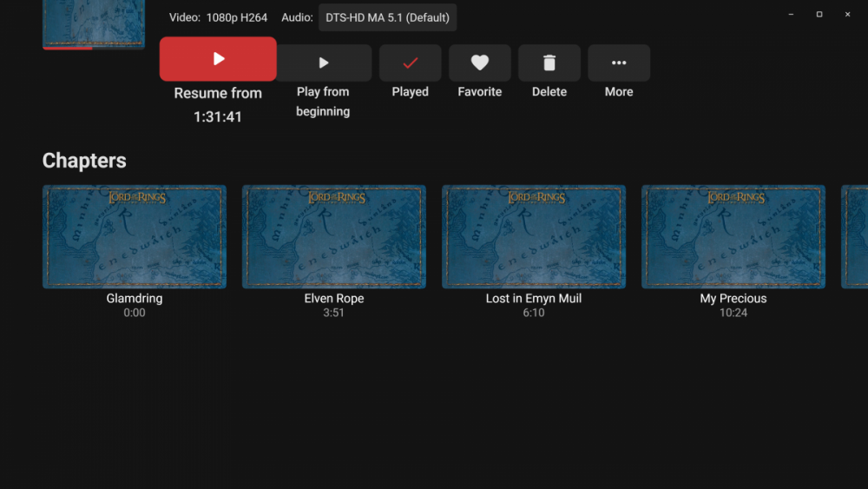Delete this item via trash icon

tap(549, 63)
